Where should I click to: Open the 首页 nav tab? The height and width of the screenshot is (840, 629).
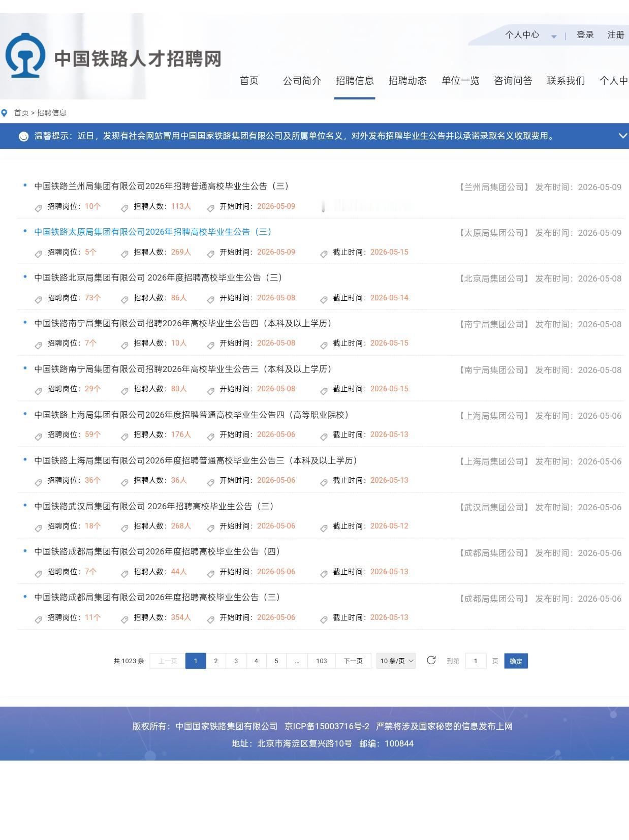249,80
